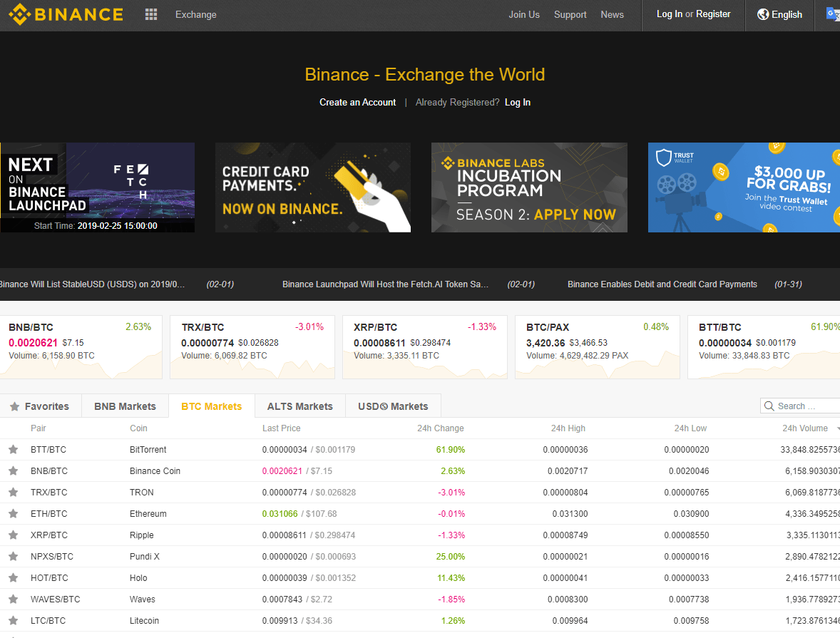The width and height of the screenshot is (840, 638).
Task: Sort by 24h High column
Action: [x=568, y=428]
